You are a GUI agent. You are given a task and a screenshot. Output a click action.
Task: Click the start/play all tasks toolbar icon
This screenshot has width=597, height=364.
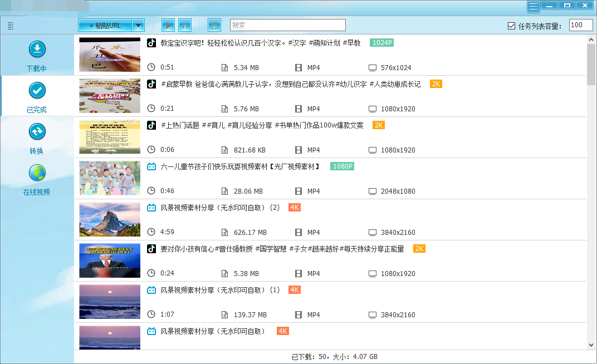click(x=168, y=25)
